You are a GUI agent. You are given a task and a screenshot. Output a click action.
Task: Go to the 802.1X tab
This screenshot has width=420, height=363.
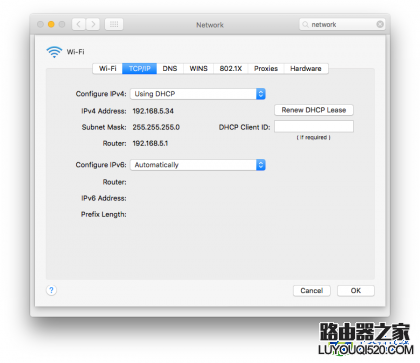pos(231,69)
